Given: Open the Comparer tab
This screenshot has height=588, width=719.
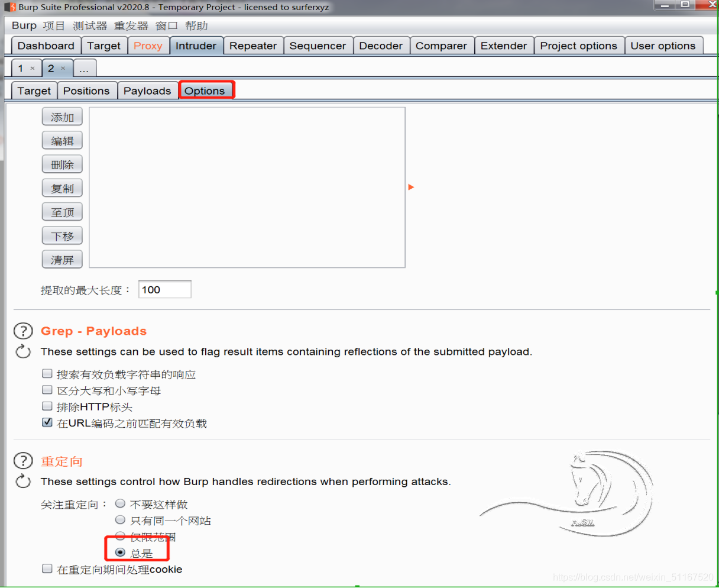Looking at the screenshot, I should pos(441,46).
